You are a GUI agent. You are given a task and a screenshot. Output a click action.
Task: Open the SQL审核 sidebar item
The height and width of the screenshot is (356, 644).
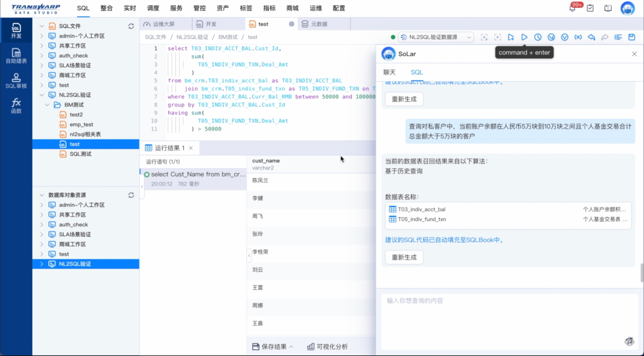click(16, 81)
